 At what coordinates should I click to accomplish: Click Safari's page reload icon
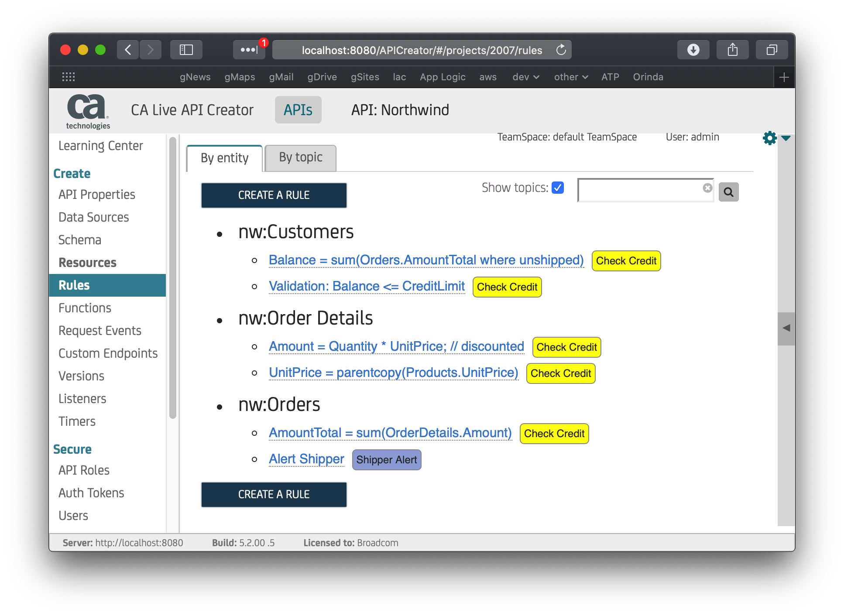point(561,50)
